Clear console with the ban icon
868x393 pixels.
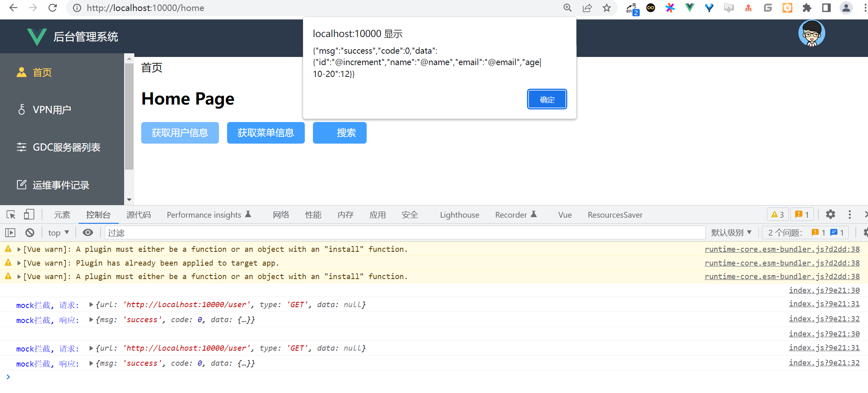click(x=30, y=232)
